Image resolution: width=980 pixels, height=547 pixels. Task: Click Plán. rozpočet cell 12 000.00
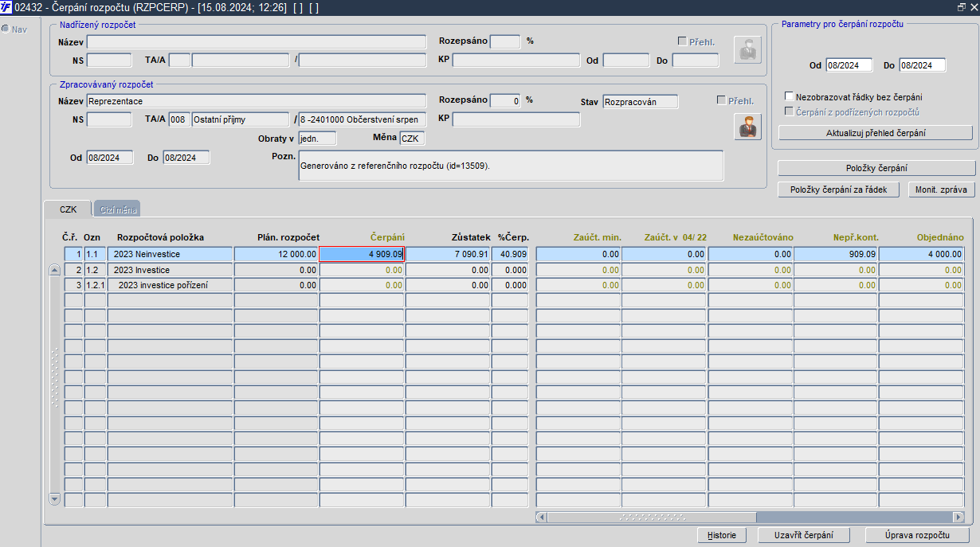point(276,254)
